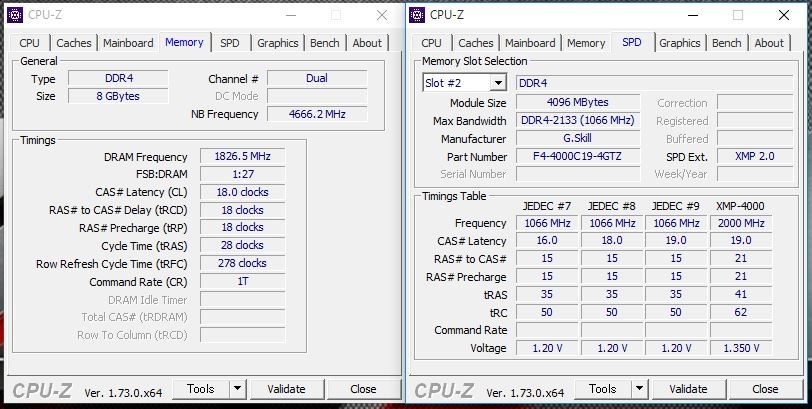The image size is (812, 409).
Task: Click JEDEC #9 voltage value 1.20 V
Action: coord(676,348)
